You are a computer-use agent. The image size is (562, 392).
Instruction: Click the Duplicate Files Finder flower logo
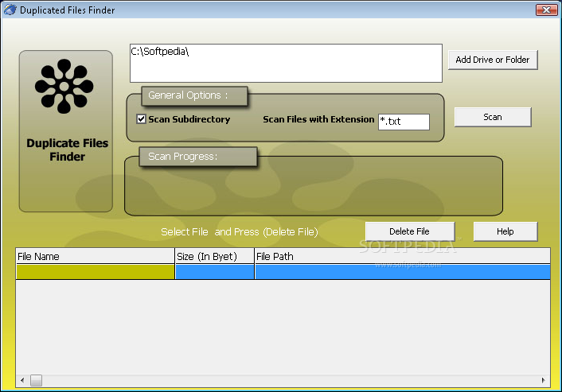pyautogui.click(x=64, y=87)
